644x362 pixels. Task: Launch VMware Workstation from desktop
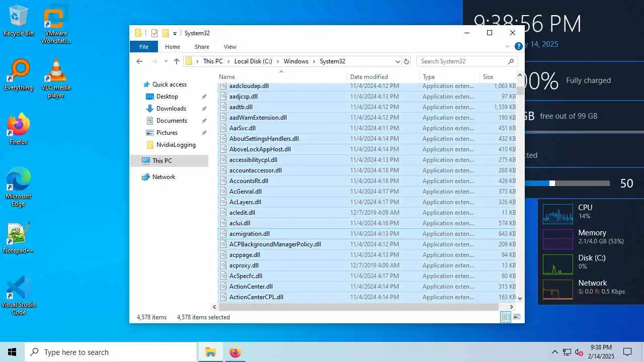[56, 25]
